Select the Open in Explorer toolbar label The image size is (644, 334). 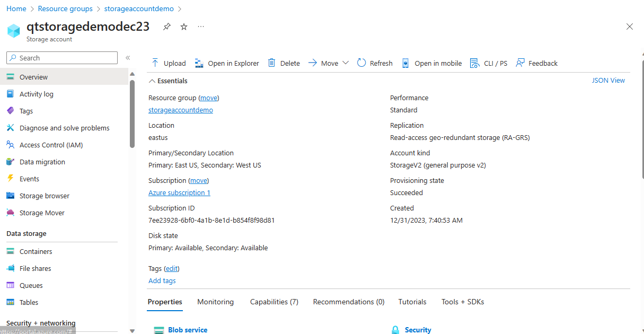pyautogui.click(x=233, y=63)
